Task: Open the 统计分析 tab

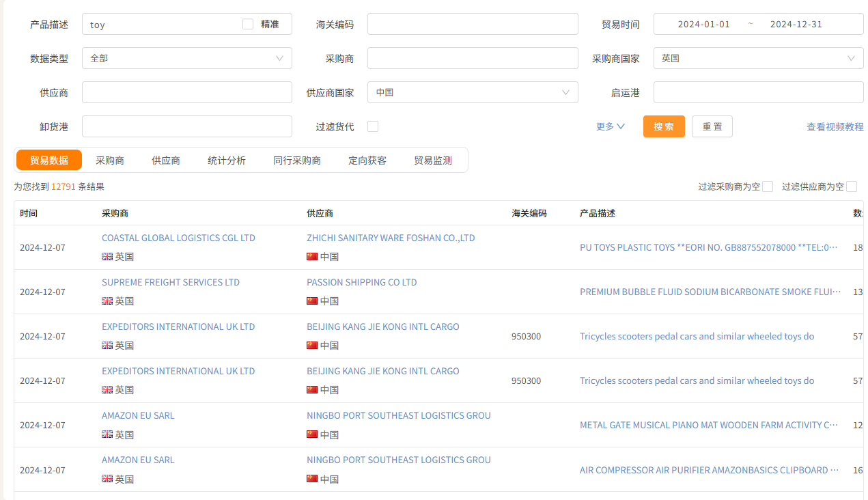Action: [227, 161]
